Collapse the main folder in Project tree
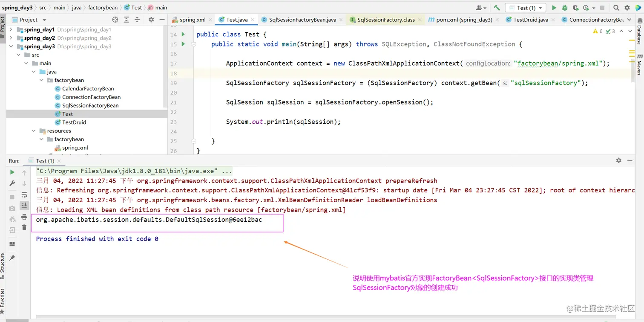The width and height of the screenshot is (644, 322). (x=26, y=63)
